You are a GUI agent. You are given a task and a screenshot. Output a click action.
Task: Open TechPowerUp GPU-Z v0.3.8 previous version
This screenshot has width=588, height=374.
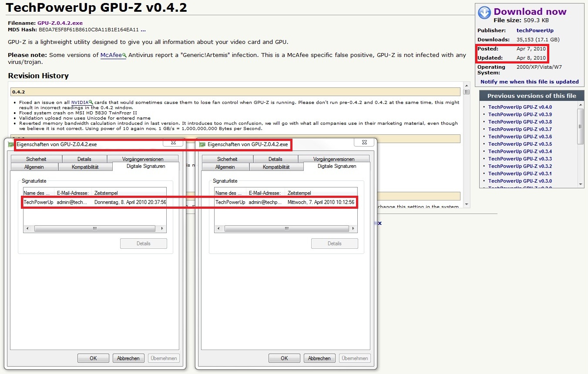(520, 122)
